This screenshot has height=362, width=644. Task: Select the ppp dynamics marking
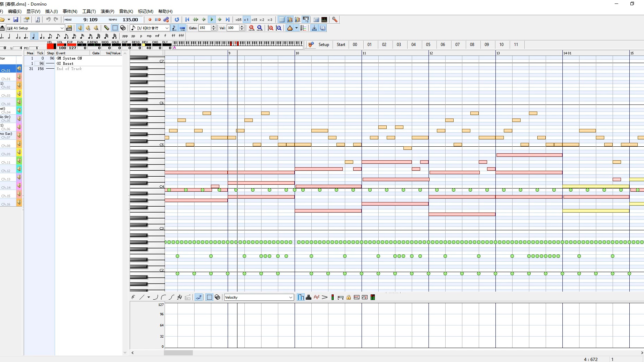tap(125, 36)
